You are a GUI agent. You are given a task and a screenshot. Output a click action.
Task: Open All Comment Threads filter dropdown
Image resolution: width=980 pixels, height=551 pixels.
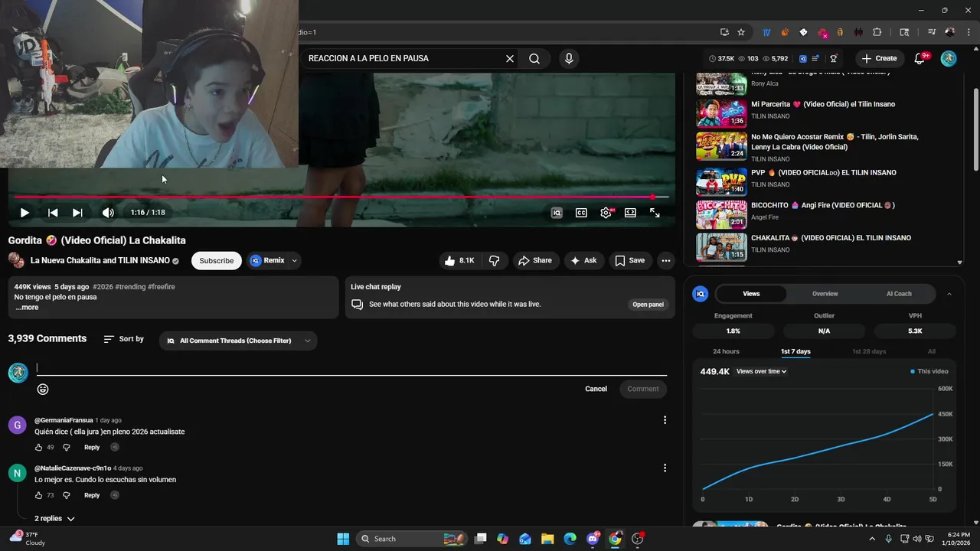tap(238, 341)
